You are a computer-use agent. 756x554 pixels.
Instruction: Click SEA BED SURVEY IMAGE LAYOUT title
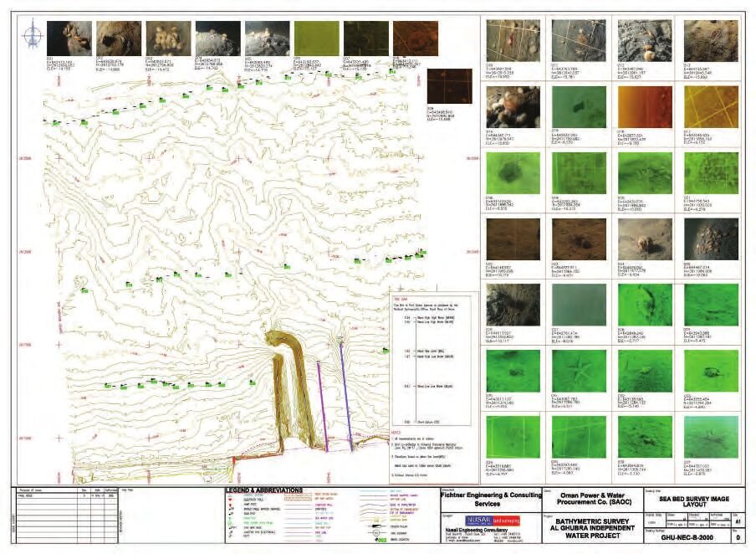(694, 501)
